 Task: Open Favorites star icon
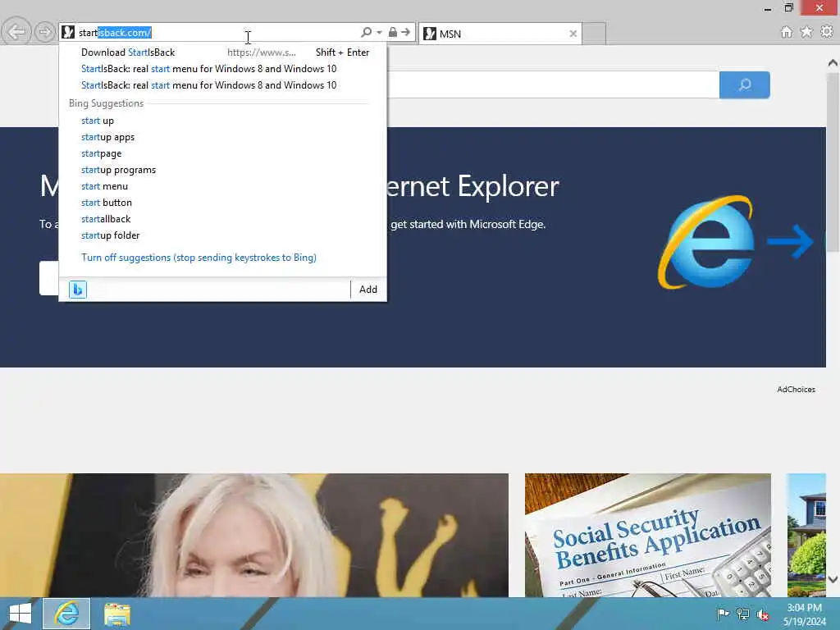pyautogui.click(x=806, y=32)
